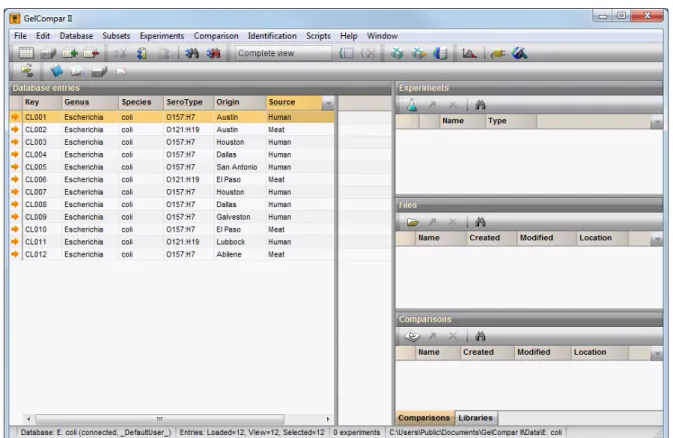This screenshot has width=673, height=438.
Task: Click the red binoculars clear search icon
Action: click(213, 53)
